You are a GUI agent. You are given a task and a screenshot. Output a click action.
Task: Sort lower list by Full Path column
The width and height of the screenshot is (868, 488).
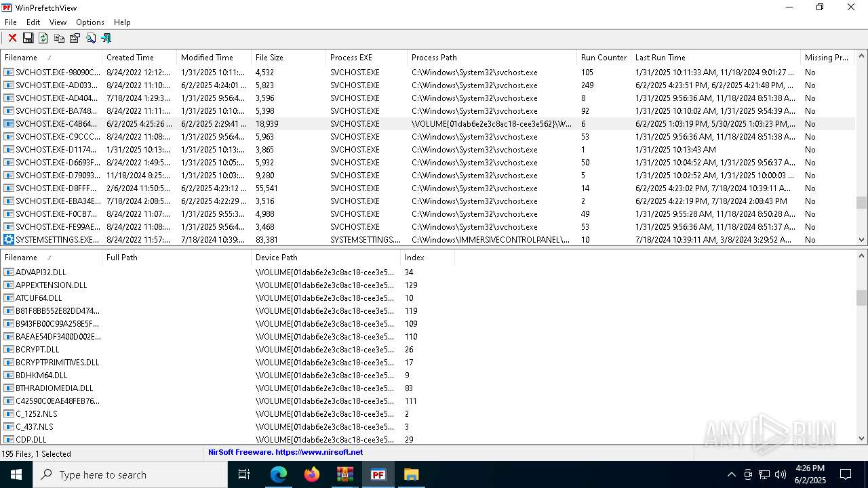pyautogui.click(x=177, y=258)
